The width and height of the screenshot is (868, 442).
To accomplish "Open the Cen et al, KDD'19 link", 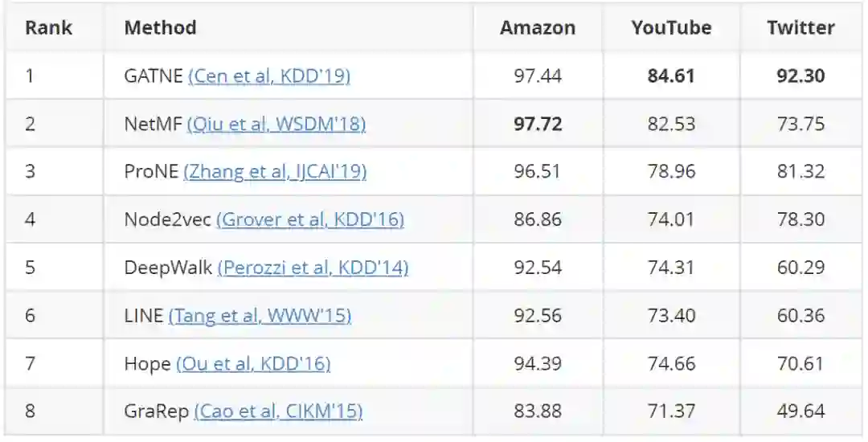I will tap(269, 76).
